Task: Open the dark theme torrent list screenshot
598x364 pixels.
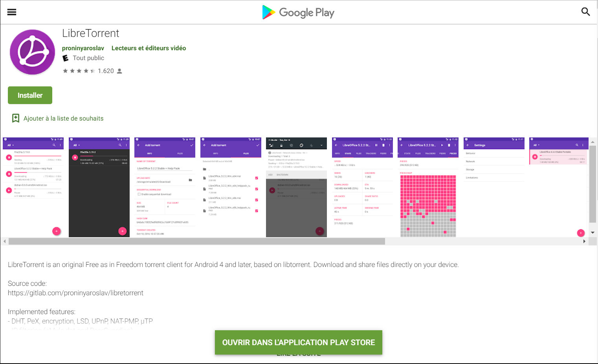Action: 99,187
